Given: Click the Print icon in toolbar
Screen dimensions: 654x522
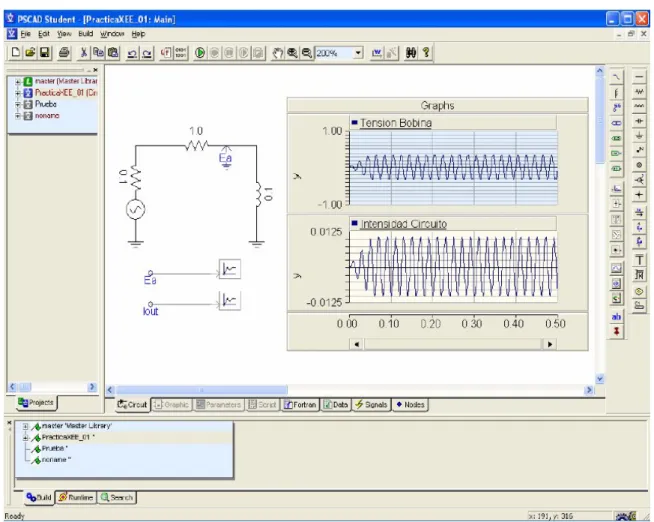Looking at the screenshot, I should point(64,53).
